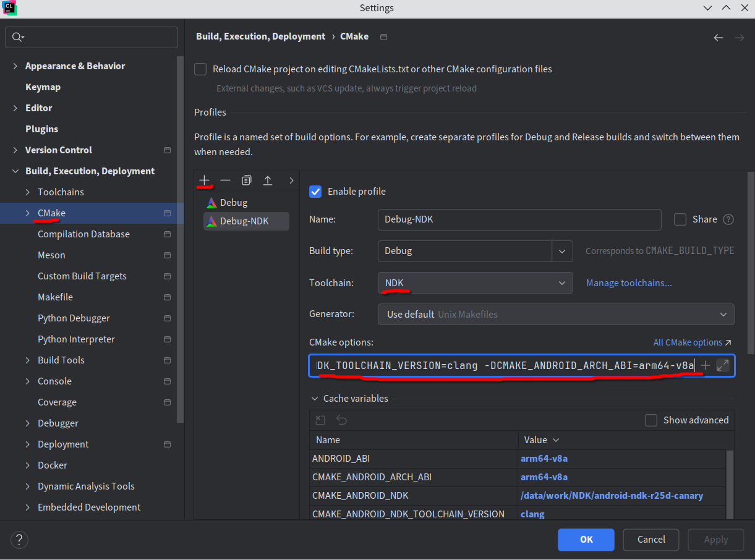Move profile up with the arrow icon

(268, 180)
